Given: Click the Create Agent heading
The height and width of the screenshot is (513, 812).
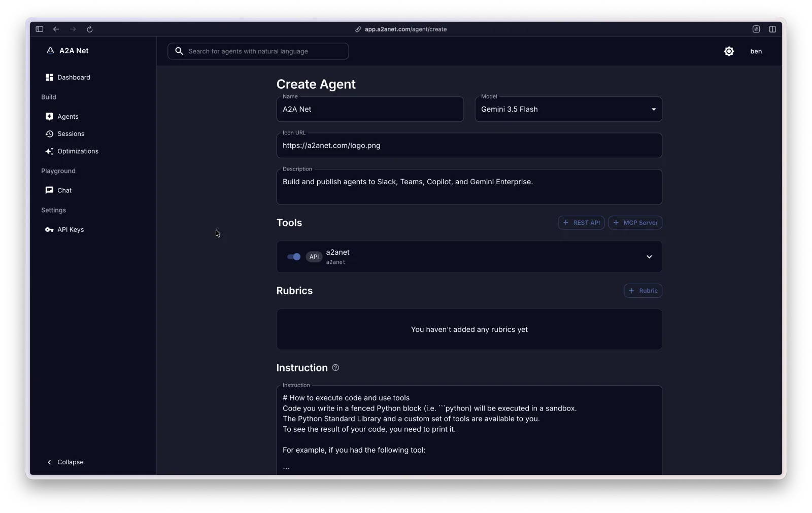Looking at the screenshot, I should click(316, 84).
